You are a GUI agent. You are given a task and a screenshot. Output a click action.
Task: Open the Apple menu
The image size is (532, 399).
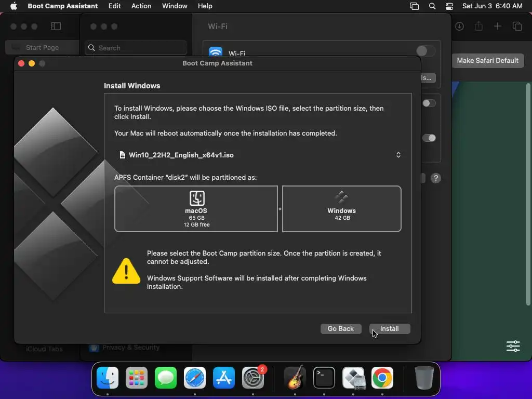pos(14,6)
